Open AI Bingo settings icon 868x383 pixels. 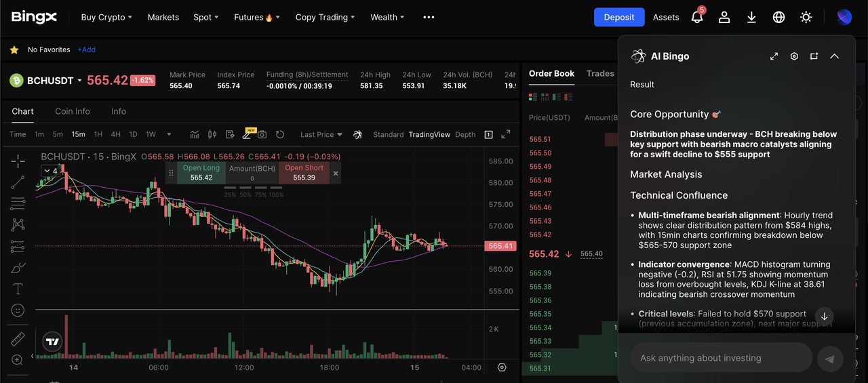[794, 56]
